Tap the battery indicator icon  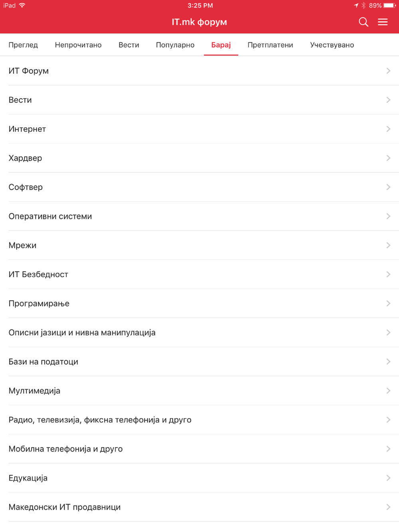390,6
